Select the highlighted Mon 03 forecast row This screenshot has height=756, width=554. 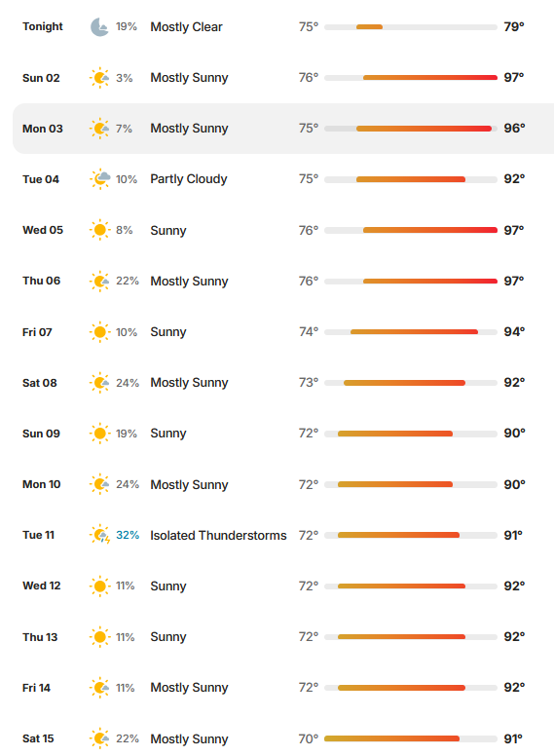[283, 129]
